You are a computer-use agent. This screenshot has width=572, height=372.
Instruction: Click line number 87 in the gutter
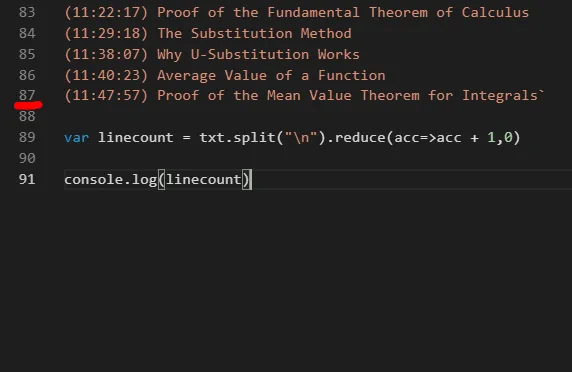click(27, 96)
